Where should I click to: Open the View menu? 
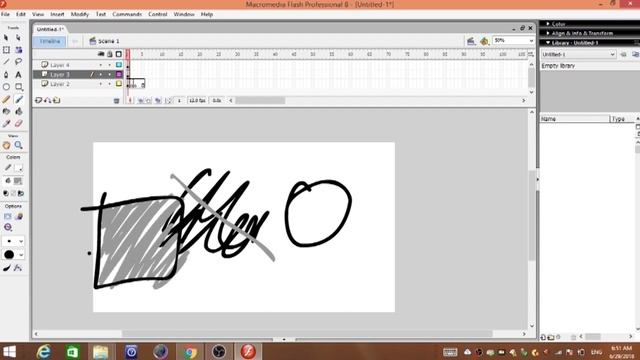[38, 14]
